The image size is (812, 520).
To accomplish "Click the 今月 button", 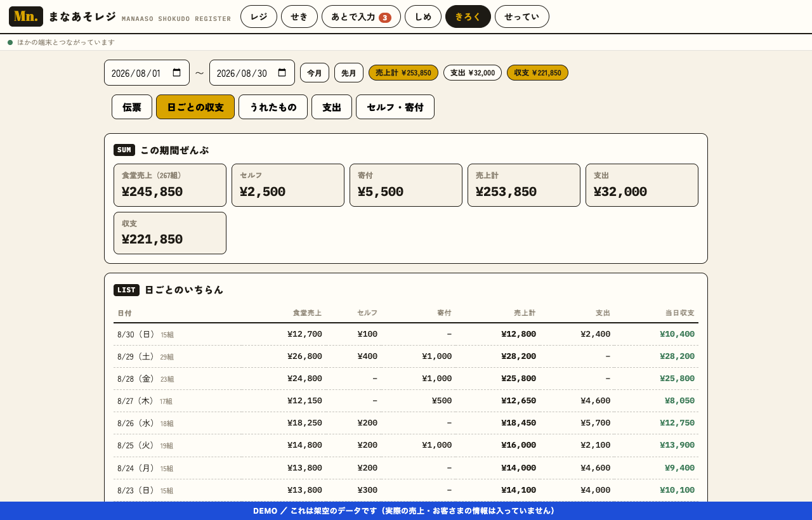I will (x=315, y=73).
